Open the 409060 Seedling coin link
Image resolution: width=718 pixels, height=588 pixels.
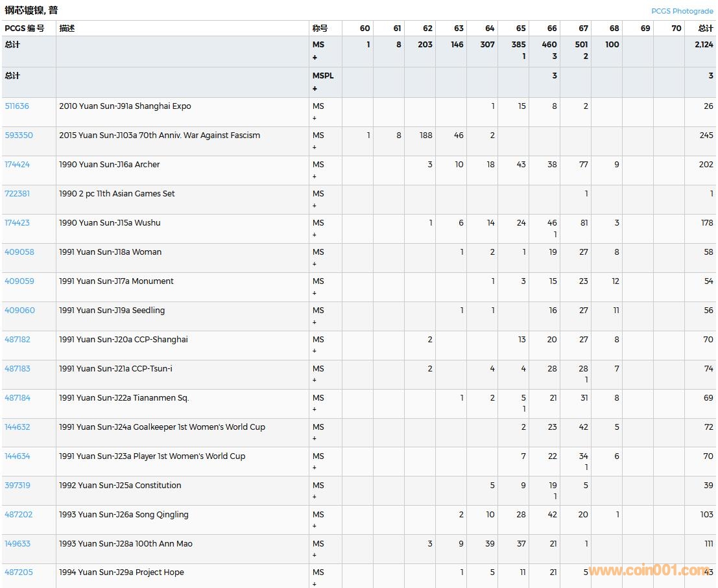tap(19, 311)
